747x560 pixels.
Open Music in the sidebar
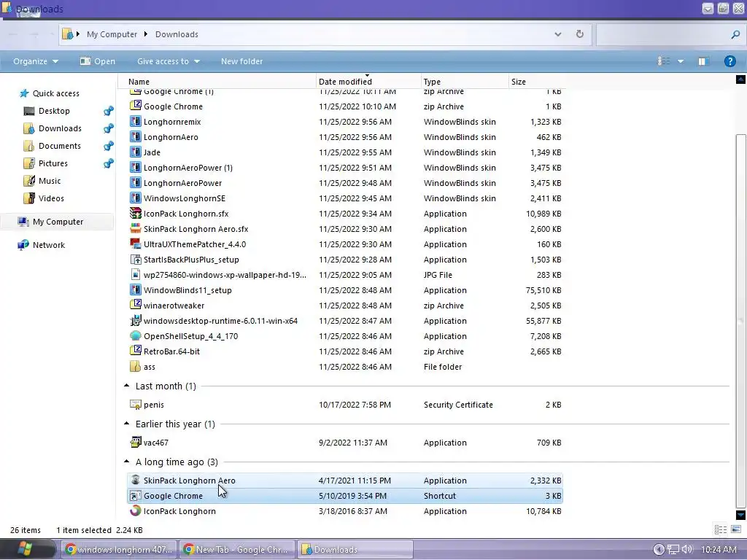tap(50, 181)
